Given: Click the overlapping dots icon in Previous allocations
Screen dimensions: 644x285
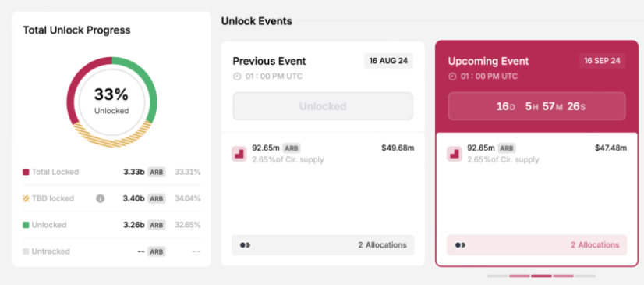Looking at the screenshot, I should point(245,245).
